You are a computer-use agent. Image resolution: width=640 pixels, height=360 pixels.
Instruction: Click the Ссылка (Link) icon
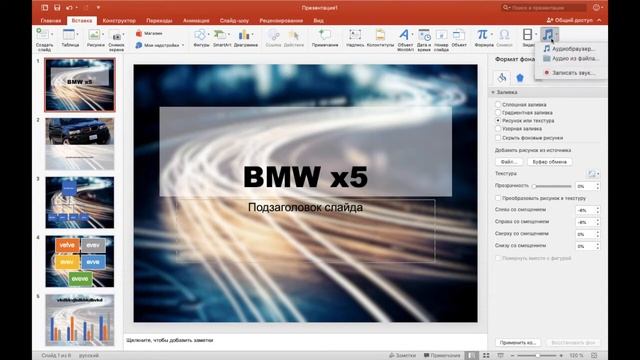pyautogui.click(x=273, y=36)
